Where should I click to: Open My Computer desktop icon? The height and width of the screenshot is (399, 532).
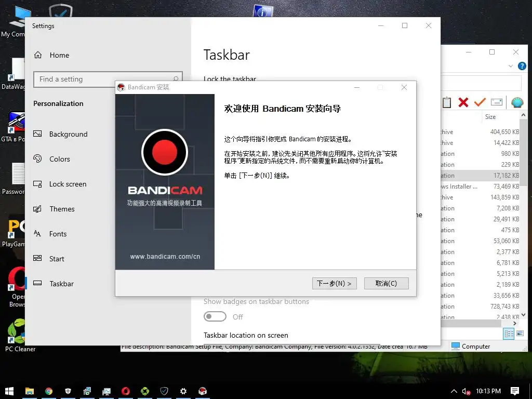[15, 21]
